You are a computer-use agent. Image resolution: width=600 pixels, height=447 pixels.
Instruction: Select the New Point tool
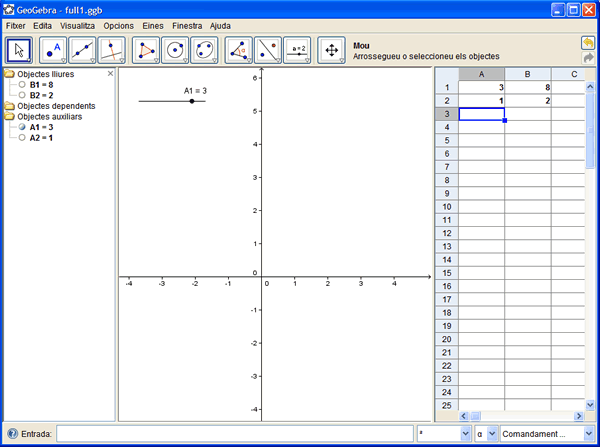(x=53, y=50)
